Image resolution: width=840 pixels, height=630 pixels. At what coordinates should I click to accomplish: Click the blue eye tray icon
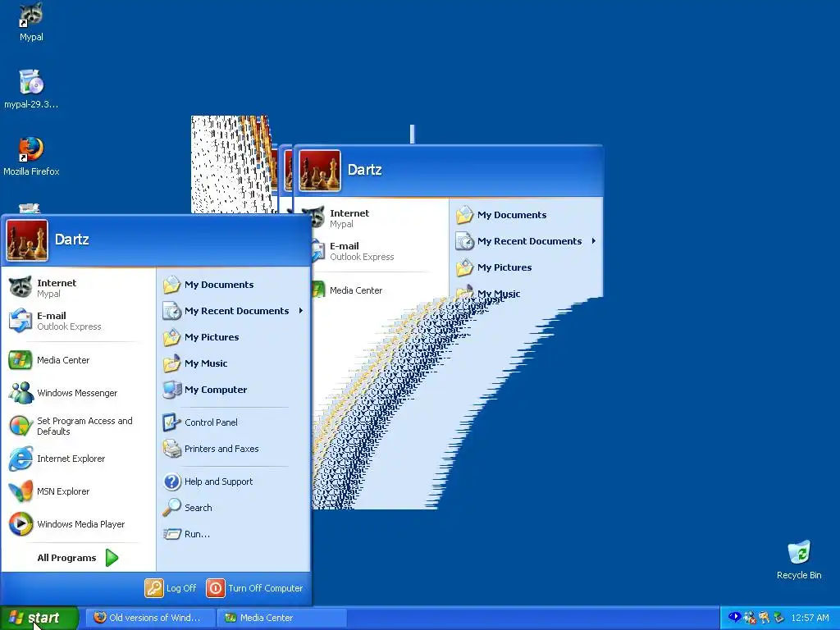point(734,617)
